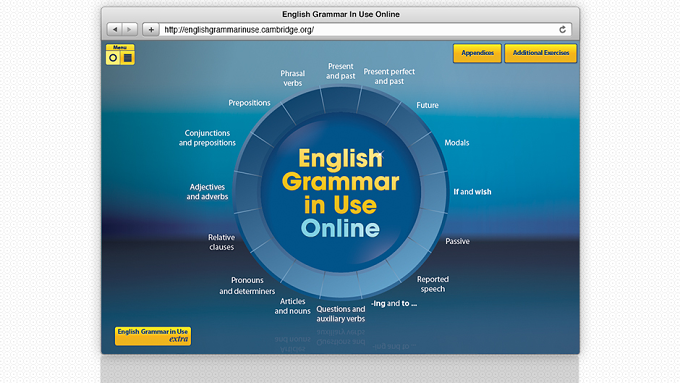The height and width of the screenshot is (383, 680).
Task: Open Additional Exercises
Action: [x=541, y=53]
